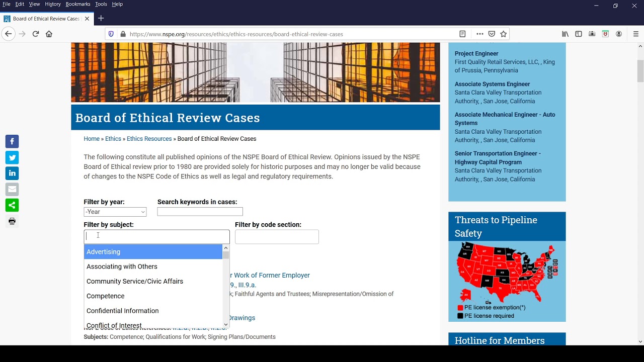Share page on Facebook

(12, 142)
